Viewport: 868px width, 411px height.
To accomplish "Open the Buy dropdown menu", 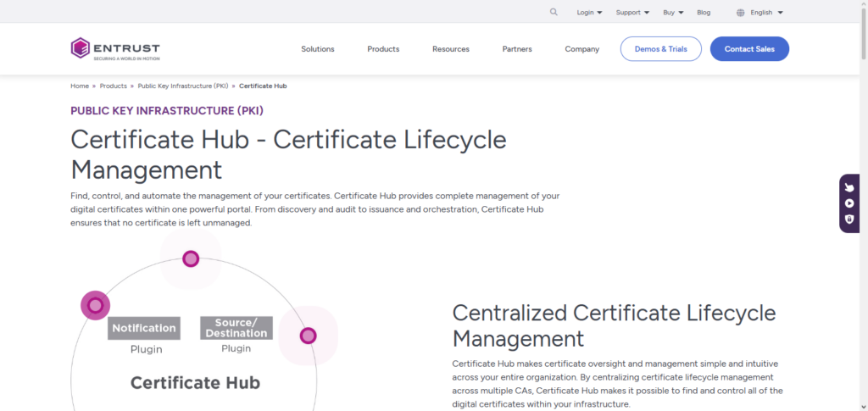I will tap(673, 12).
